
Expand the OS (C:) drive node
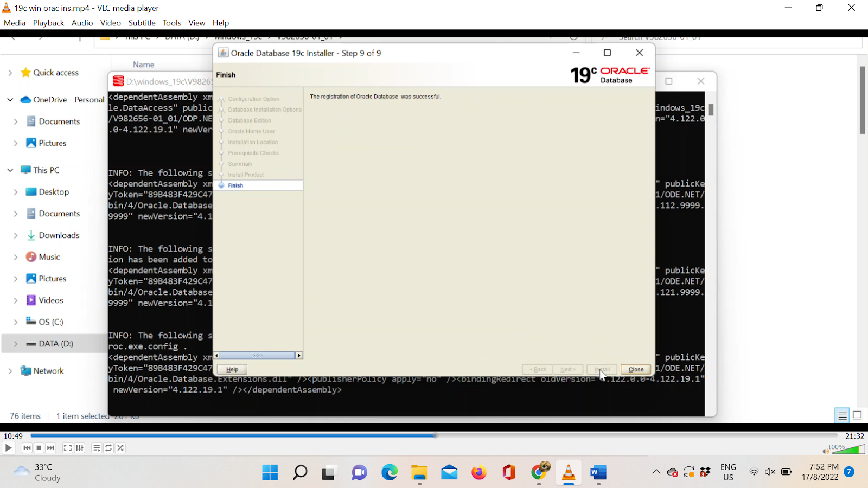[x=16, y=322]
